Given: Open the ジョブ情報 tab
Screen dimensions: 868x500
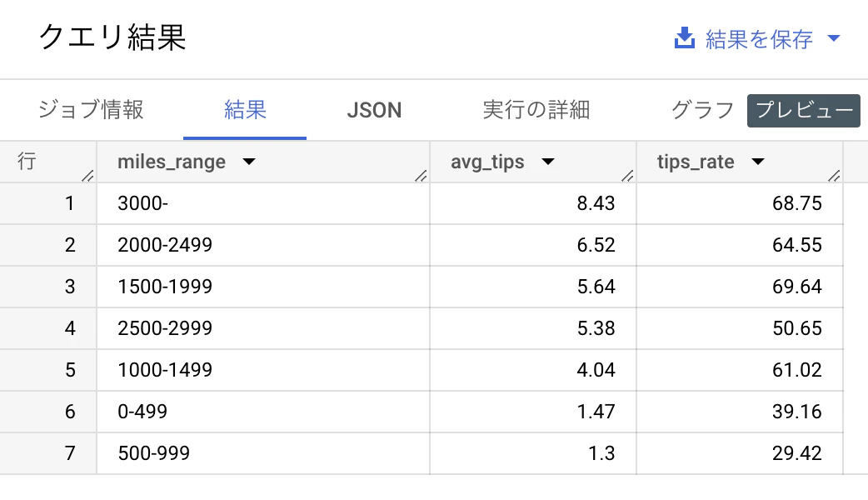Looking at the screenshot, I should click(x=90, y=109).
